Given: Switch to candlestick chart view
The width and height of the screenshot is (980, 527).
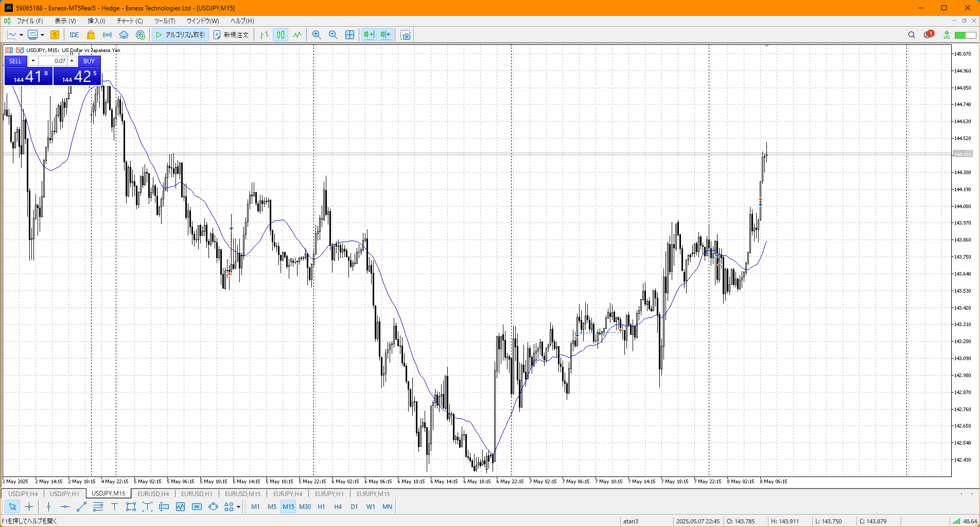Looking at the screenshot, I should pyautogui.click(x=281, y=35).
